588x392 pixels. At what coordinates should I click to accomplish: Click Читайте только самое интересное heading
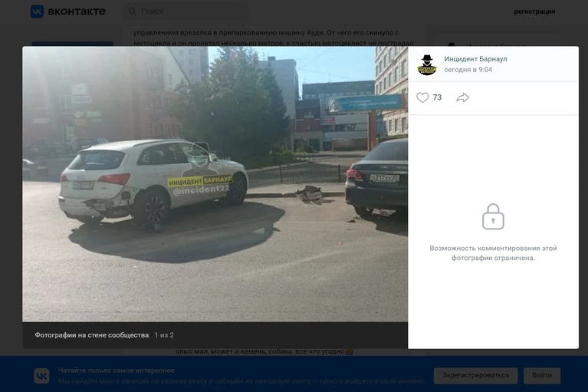click(x=117, y=371)
